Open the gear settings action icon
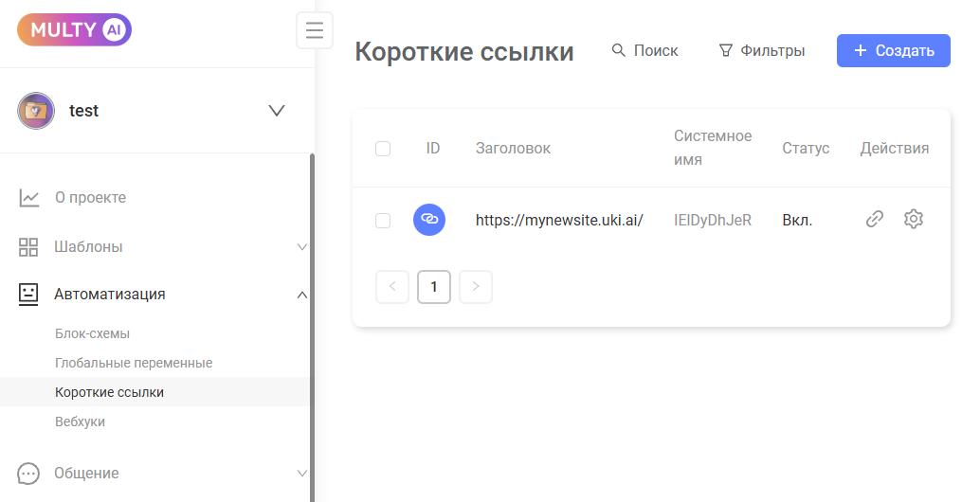Image resolution: width=980 pixels, height=502 pixels. tap(913, 219)
